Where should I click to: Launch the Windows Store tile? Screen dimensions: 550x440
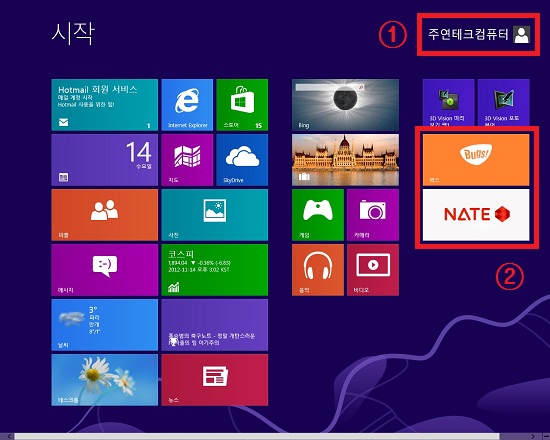pos(242,105)
